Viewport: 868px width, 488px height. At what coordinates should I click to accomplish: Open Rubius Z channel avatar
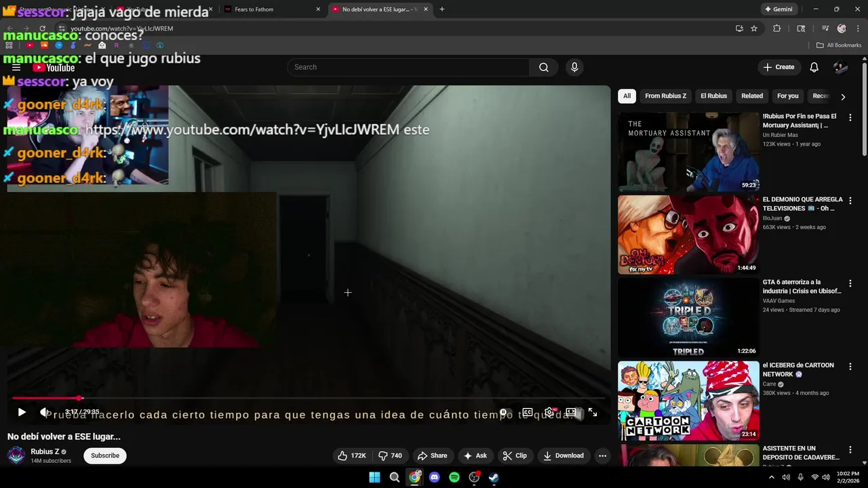[x=16, y=455]
